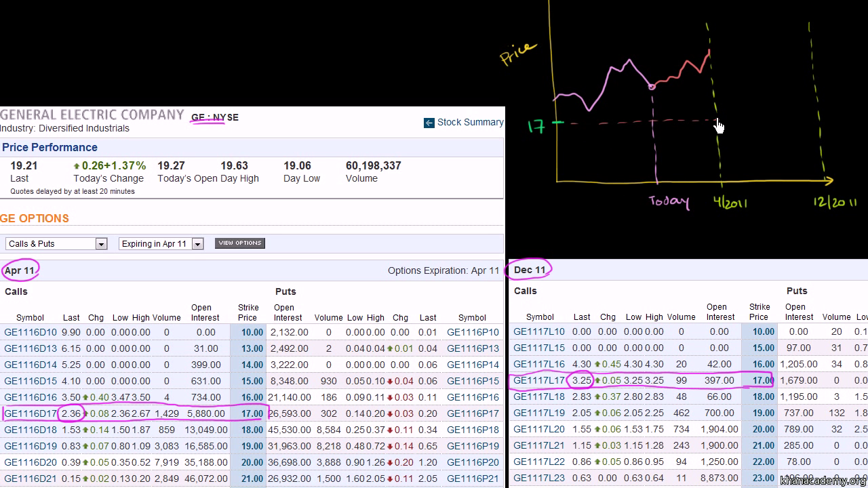Open the GE1117L22 Dec call symbol
Viewport: 868px width, 488px height.
point(539,462)
